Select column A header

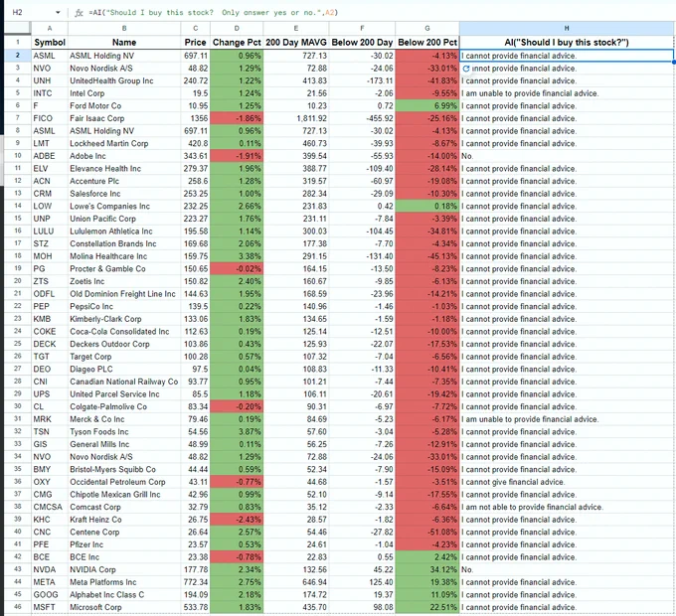tap(50, 28)
